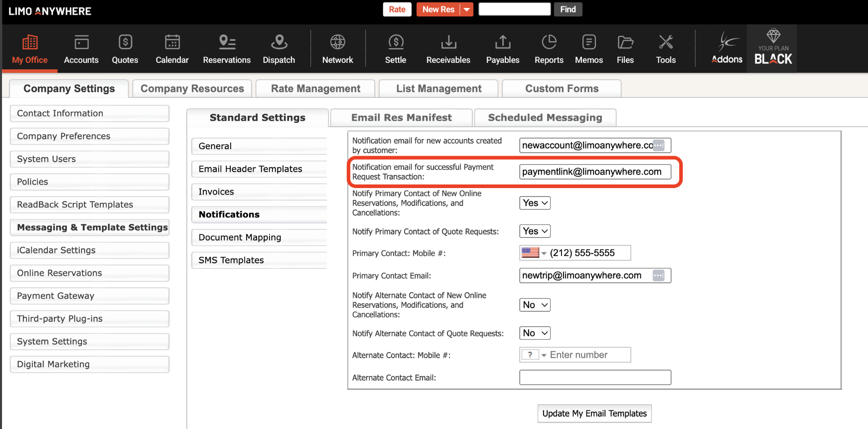Open the Files module
Screen dimensions: 868x429
[x=625, y=49]
